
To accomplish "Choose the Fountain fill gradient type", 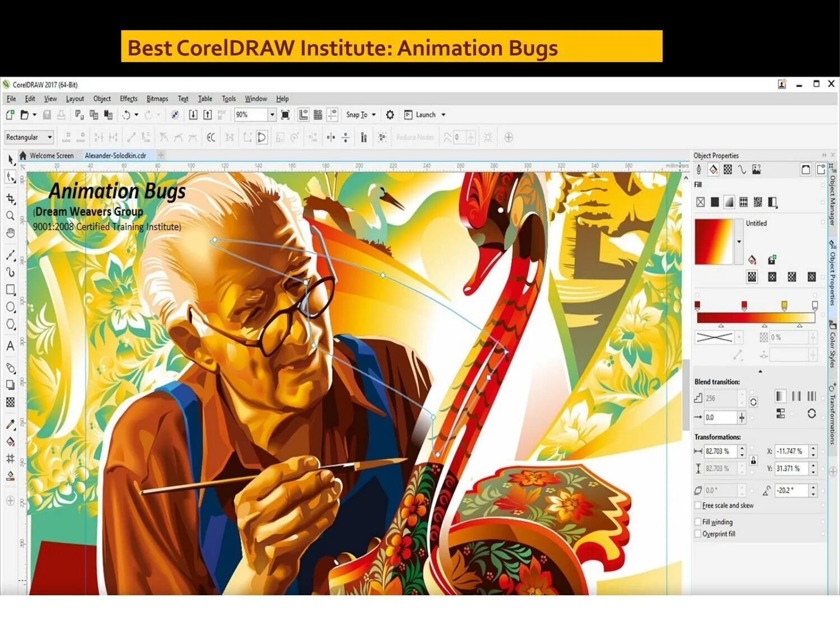I will point(729,202).
